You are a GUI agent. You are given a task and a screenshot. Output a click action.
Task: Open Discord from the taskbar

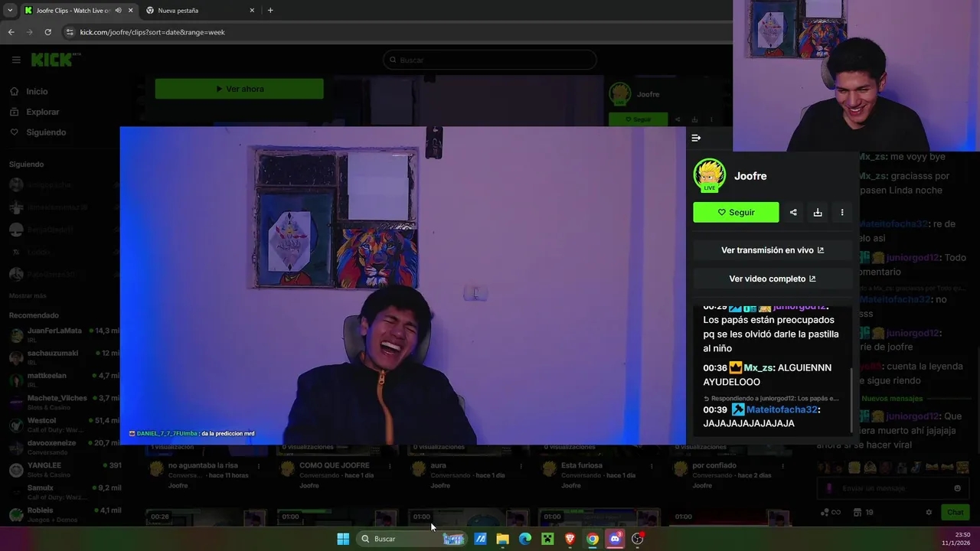[x=615, y=539]
